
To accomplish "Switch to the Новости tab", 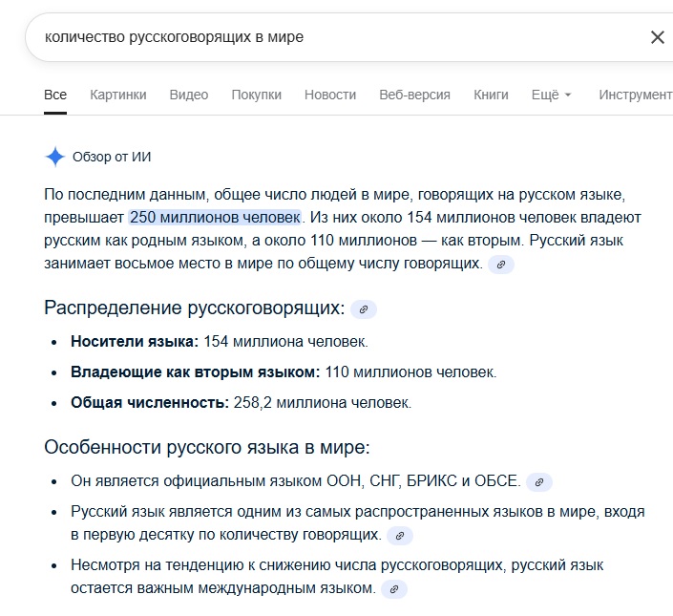I will coord(330,95).
